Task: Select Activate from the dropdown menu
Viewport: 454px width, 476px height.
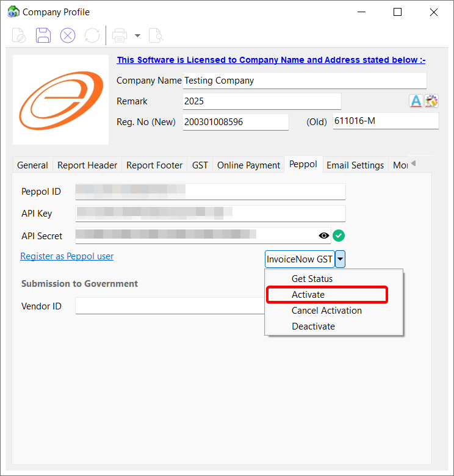Action: click(x=308, y=295)
